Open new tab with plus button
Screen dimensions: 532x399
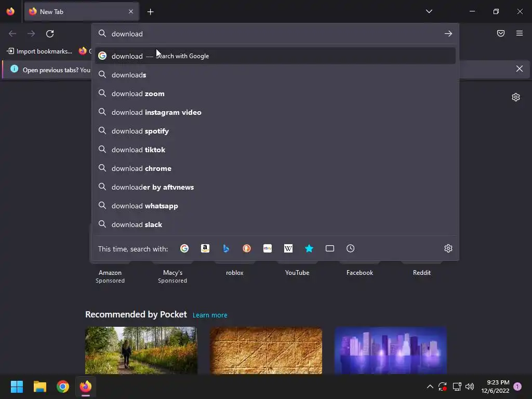[150, 12]
